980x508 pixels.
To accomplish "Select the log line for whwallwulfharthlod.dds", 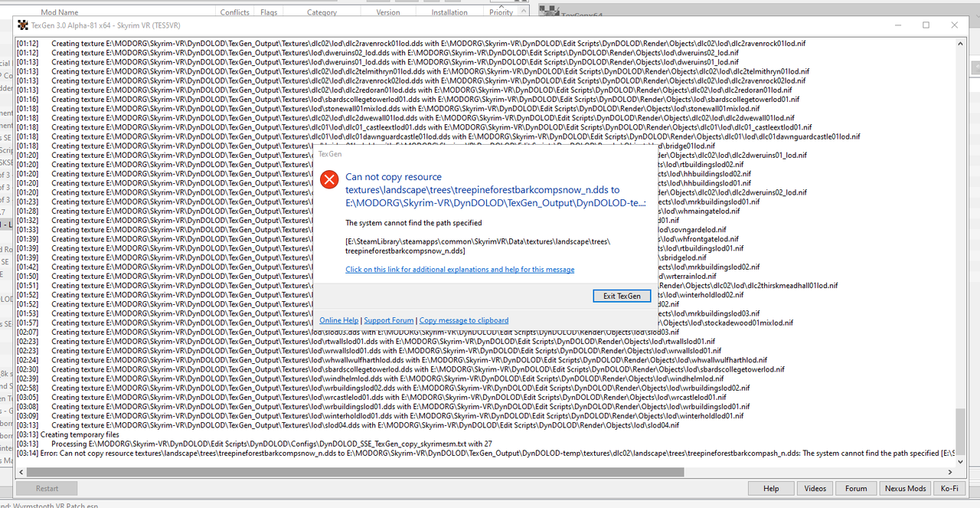I will tap(391, 360).
